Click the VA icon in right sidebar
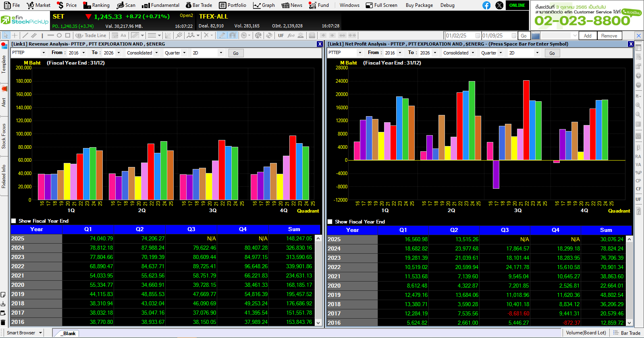This screenshot has width=644, height=338. (x=638, y=165)
